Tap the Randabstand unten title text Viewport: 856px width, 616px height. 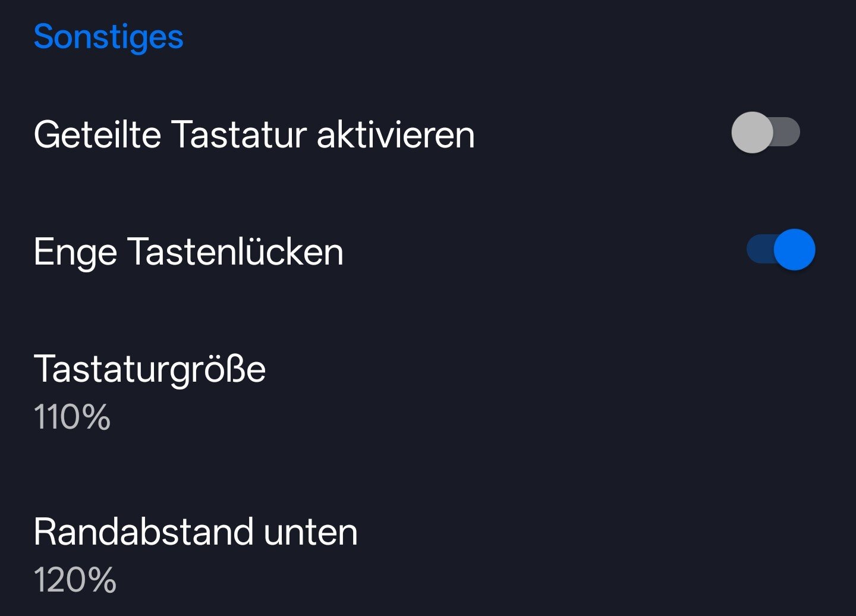point(196,532)
